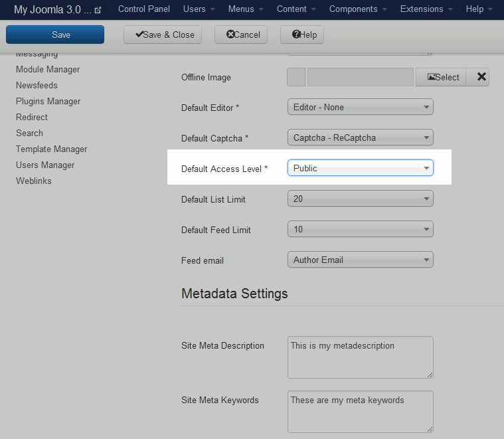This screenshot has height=439, width=504.
Task: Open Control Panel from top menu
Action: 144,9
